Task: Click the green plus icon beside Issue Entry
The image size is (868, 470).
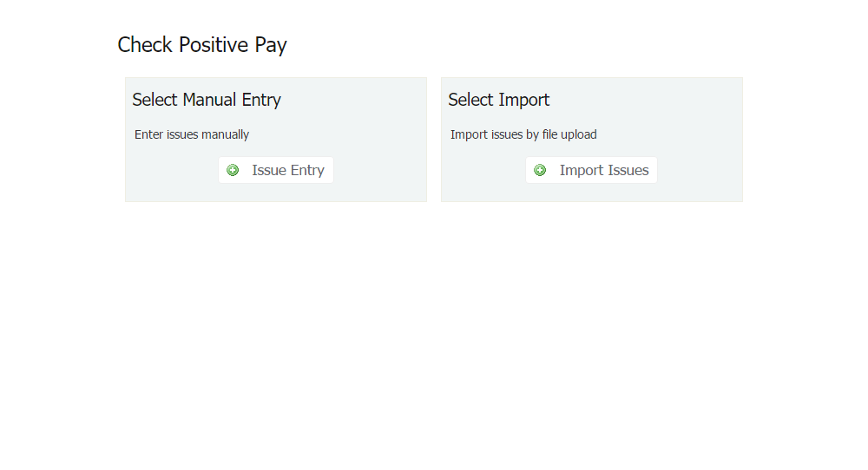Action: [x=233, y=170]
